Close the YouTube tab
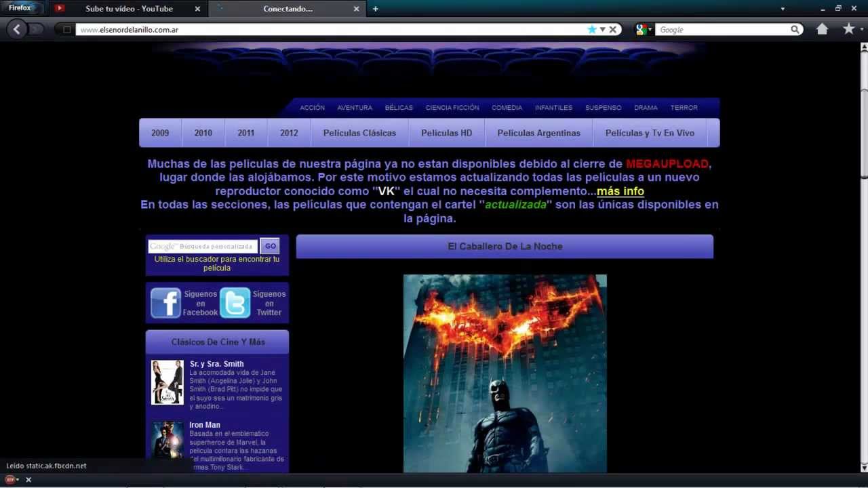Viewport: 868px width, 488px height. [x=197, y=9]
